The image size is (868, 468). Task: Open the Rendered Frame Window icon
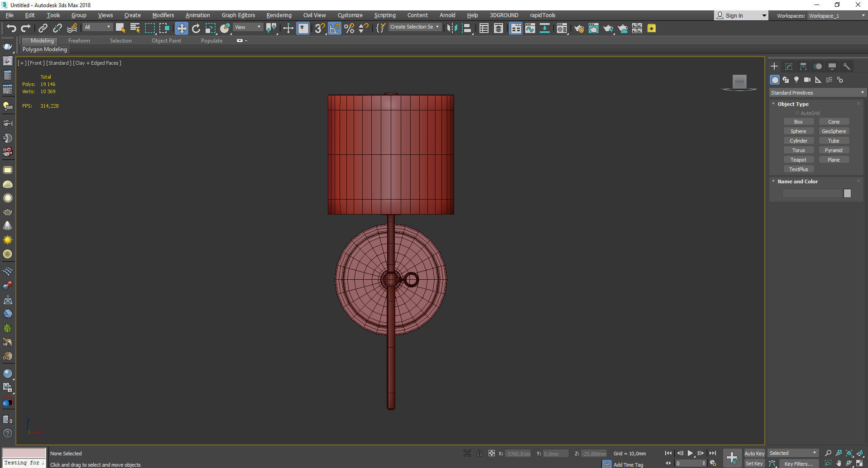pyautogui.click(x=593, y=29)
